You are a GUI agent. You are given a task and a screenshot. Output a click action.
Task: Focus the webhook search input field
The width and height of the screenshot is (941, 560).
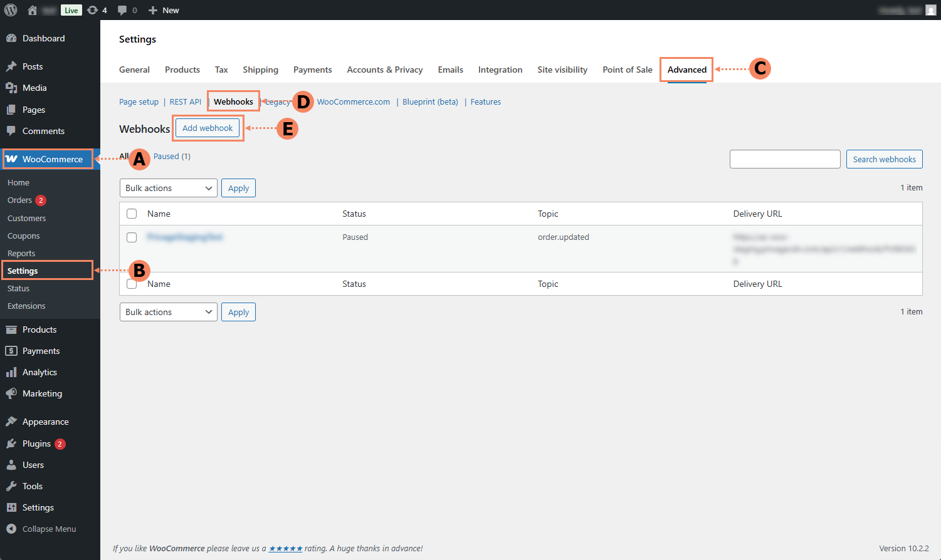tap(785, 159)
